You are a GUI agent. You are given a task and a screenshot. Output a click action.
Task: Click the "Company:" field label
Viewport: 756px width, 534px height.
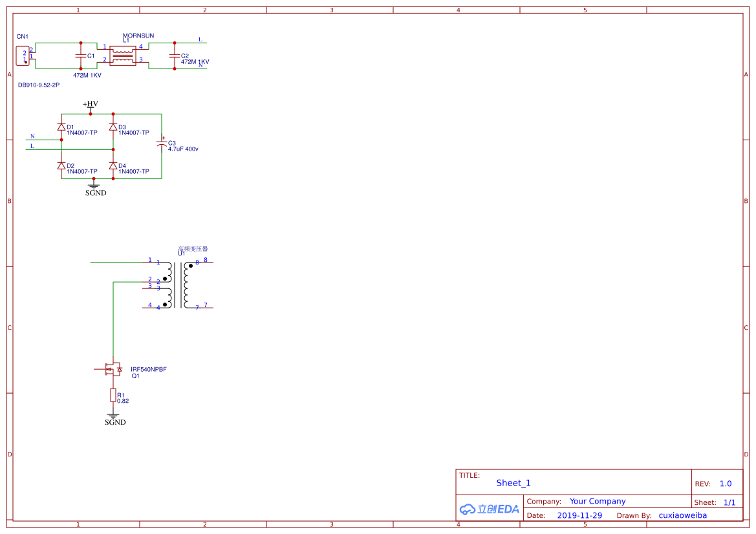click(x=544, y=502)
